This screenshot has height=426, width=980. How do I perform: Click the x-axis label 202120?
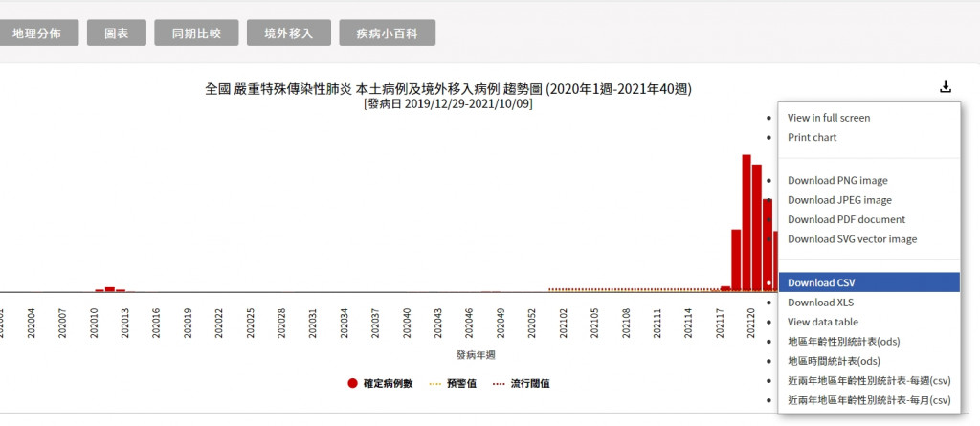coord(751,323)
